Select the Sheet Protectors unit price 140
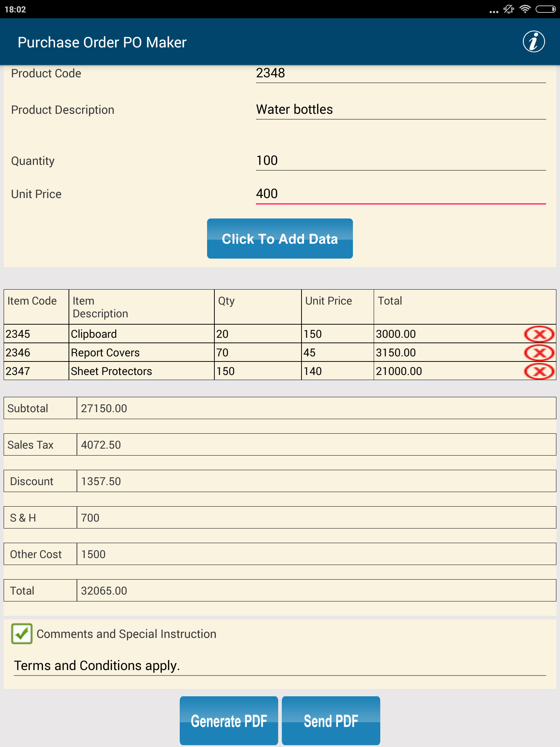Screen dimensions: 560x747 (338, 371)
